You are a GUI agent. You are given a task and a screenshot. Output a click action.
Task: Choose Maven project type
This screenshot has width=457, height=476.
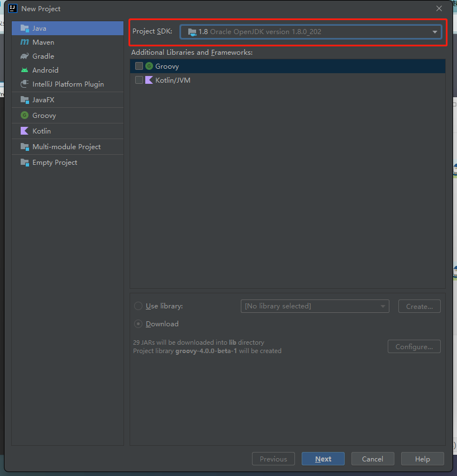coord(68,42)
